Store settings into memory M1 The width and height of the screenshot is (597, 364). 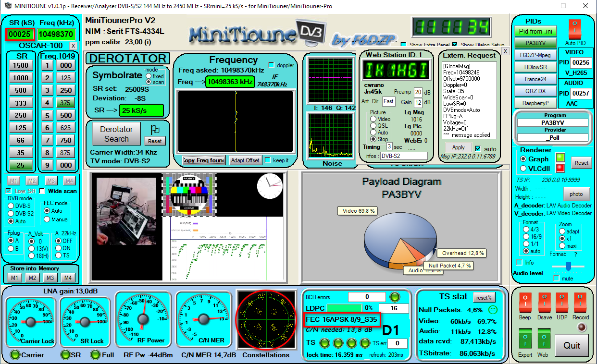click(x=14, y=278)
